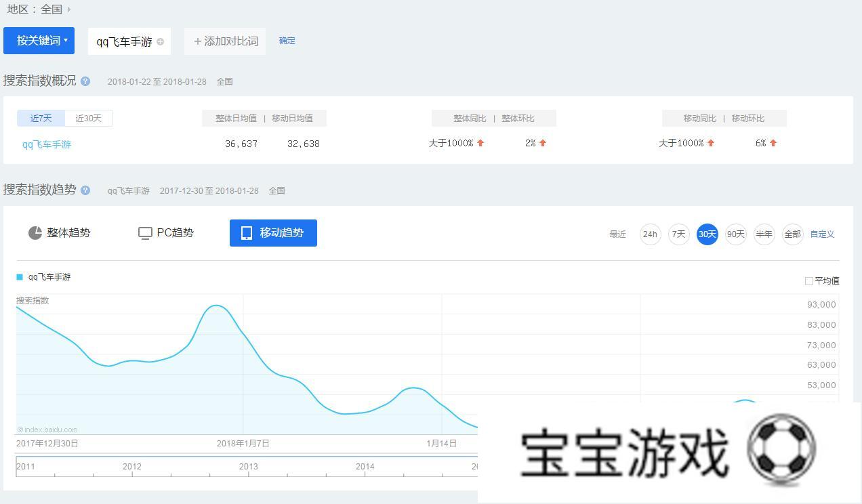Click the 2018-01-22 至 2018-01-28 date range
862x504 pixels.
(x=157, y=81)
